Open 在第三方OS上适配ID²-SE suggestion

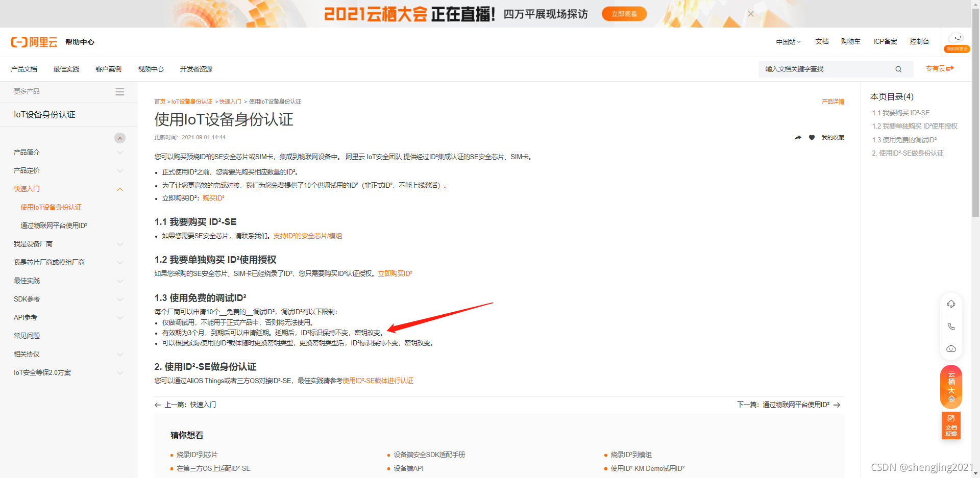213,469
